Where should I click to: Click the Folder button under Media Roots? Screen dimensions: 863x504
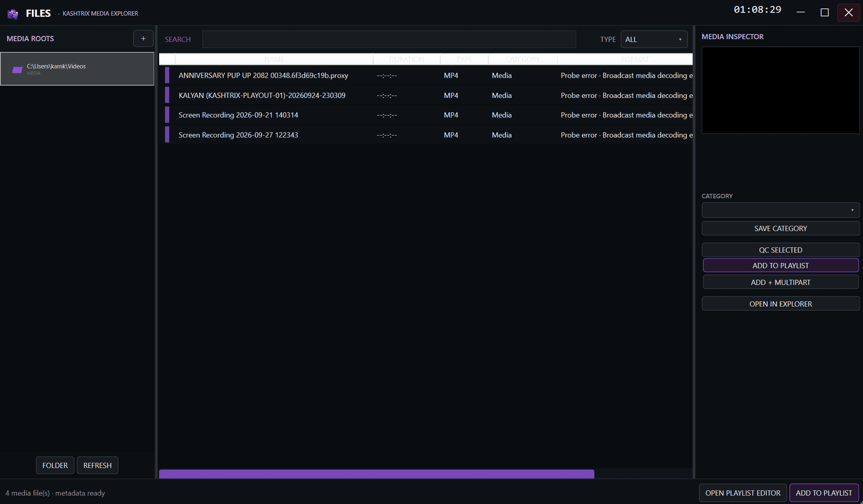pos(55,465)
